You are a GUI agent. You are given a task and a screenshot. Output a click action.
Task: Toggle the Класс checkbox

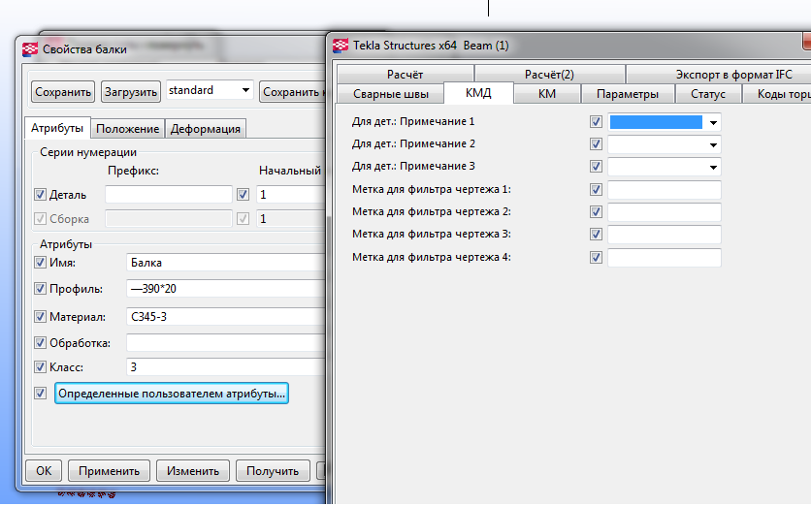coord(41,366)
